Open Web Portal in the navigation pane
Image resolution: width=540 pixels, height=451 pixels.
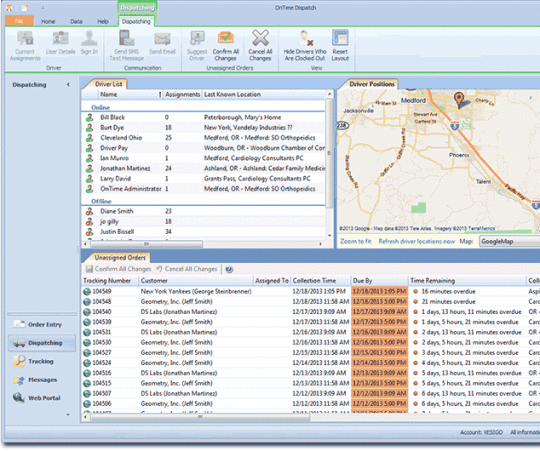pyautogui.click(x=42, y=398)
